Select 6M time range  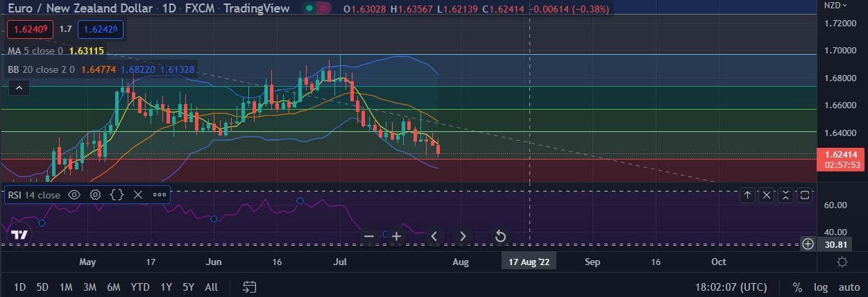click(x=114, y=287)
